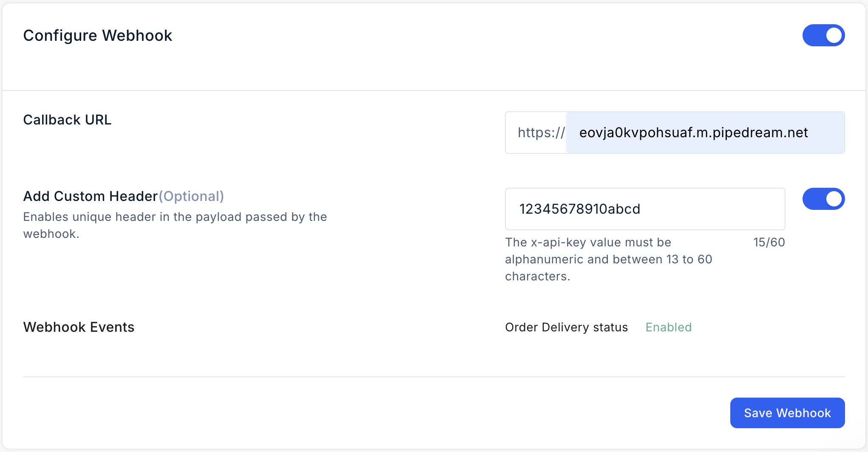
Task: Click the https:// prefix box
Action: (536, 133)
